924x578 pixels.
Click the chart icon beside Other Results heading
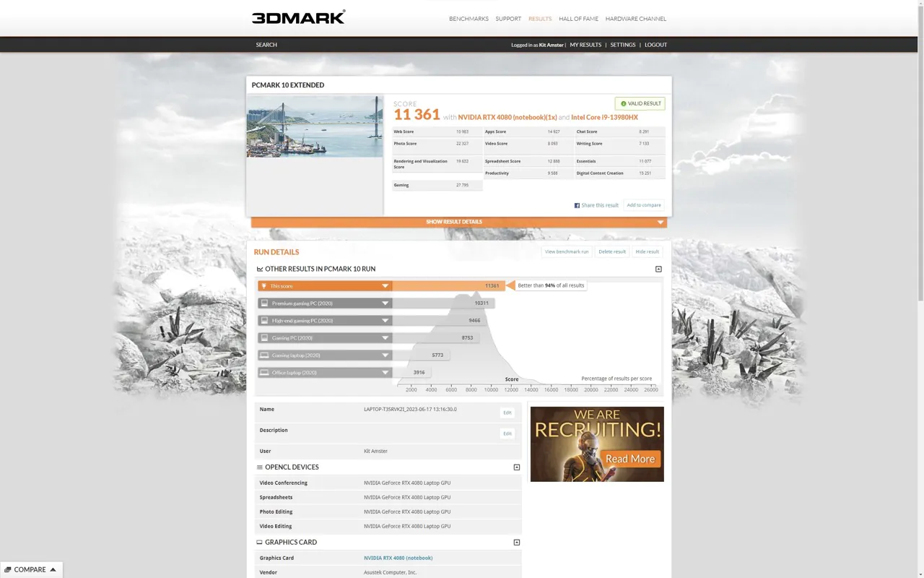260,269
